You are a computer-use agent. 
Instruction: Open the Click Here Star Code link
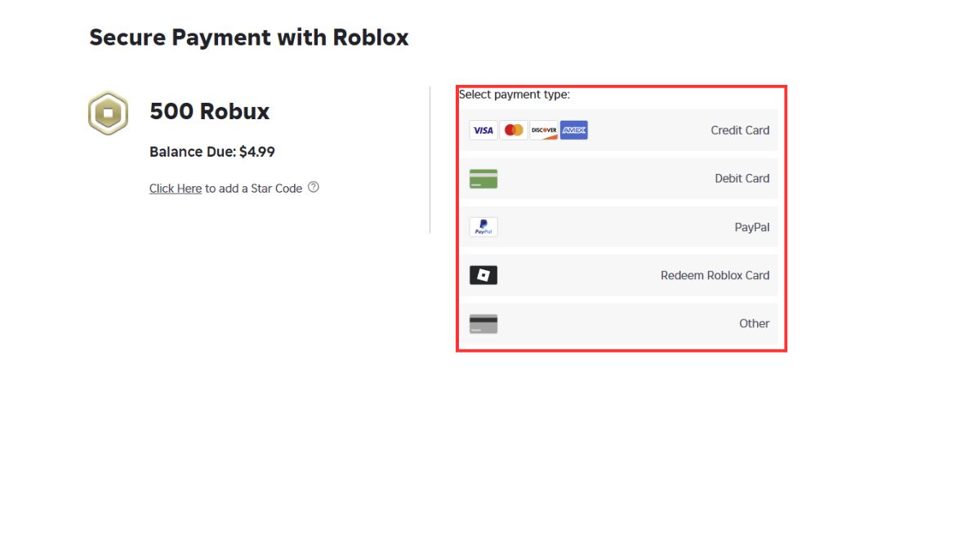tap(176, 189)
